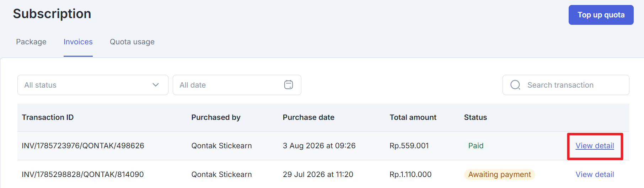Expand the All status dropdown chevron
This screenshot has height=188, width=644.
(156, 85)
